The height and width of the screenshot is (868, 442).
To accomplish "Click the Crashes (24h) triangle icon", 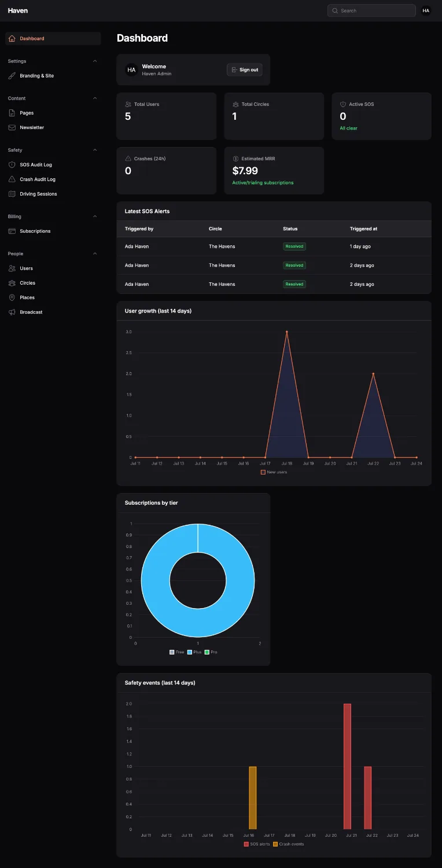I will (x=128, y=159).
